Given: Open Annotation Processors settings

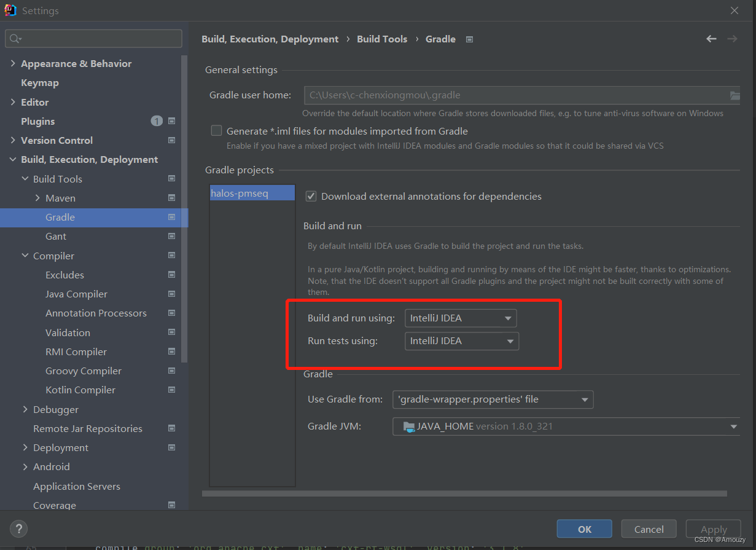Looking at the screenshot, I should [96, 313].
